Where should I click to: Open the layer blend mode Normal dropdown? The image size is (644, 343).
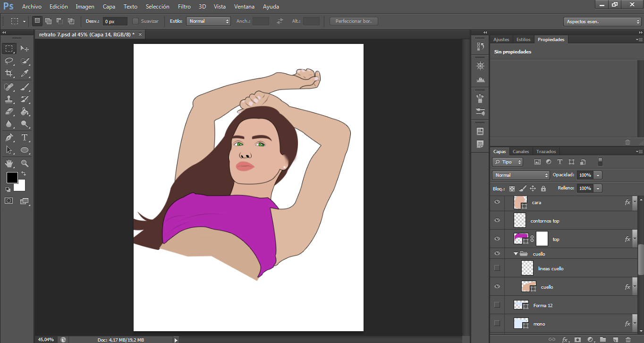tap(521, 175)
